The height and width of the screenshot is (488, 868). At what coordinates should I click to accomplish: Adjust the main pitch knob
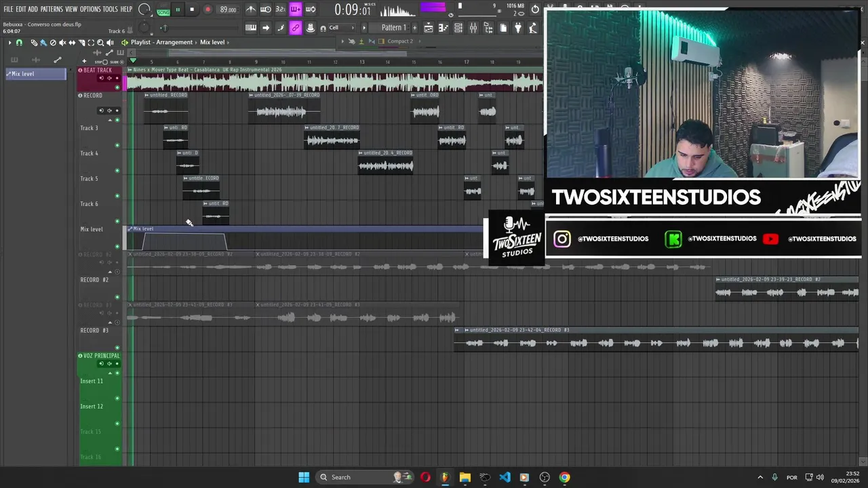click(144, 28)
